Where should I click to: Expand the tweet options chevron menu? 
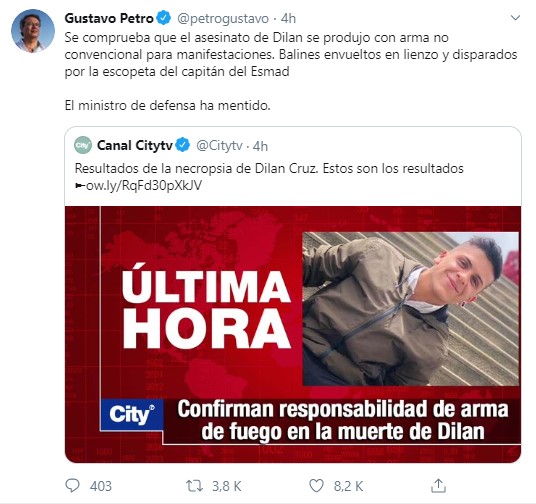tap(515, 17)
